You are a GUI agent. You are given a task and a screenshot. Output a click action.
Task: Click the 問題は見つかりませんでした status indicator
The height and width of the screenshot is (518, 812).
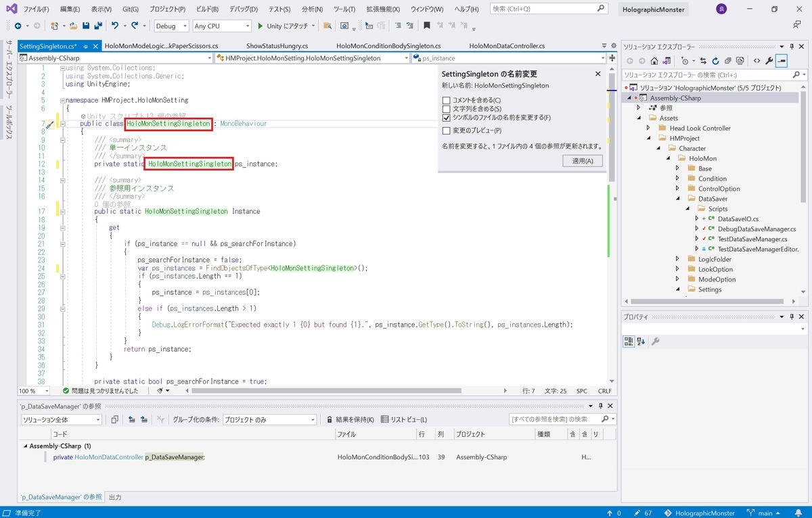100,391
